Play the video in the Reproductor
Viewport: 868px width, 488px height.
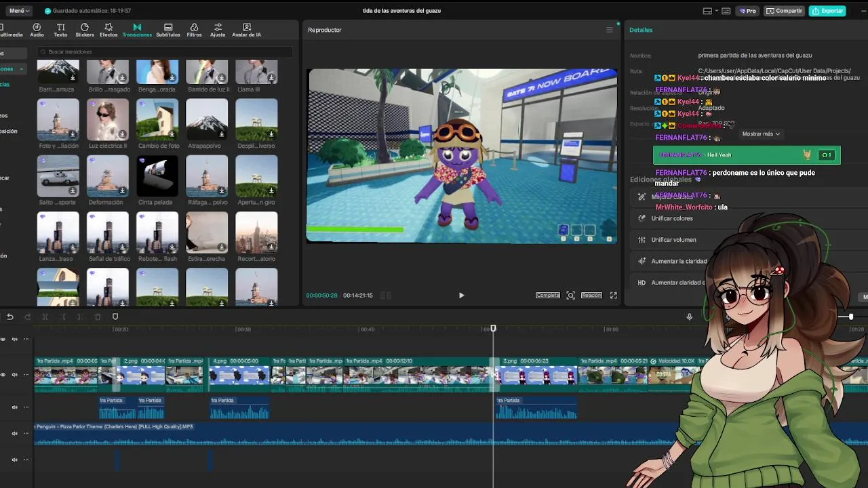[x=461, y=296]
